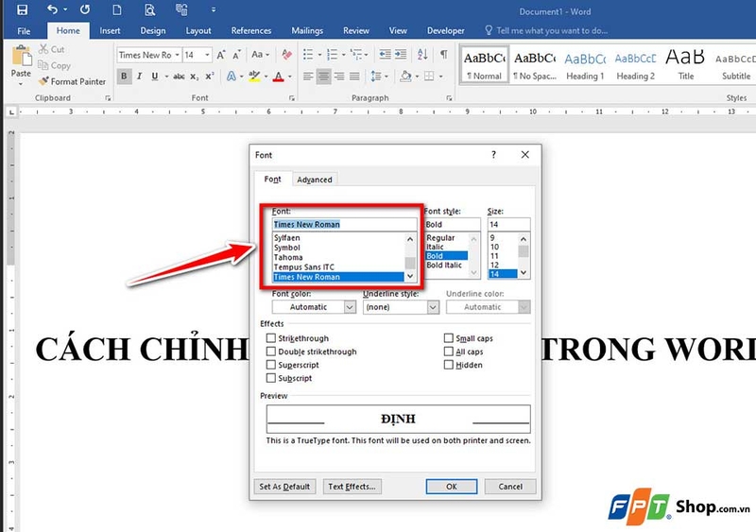Check the Hidden text option
Screen dimensions: 756x532
click(448, 365)
